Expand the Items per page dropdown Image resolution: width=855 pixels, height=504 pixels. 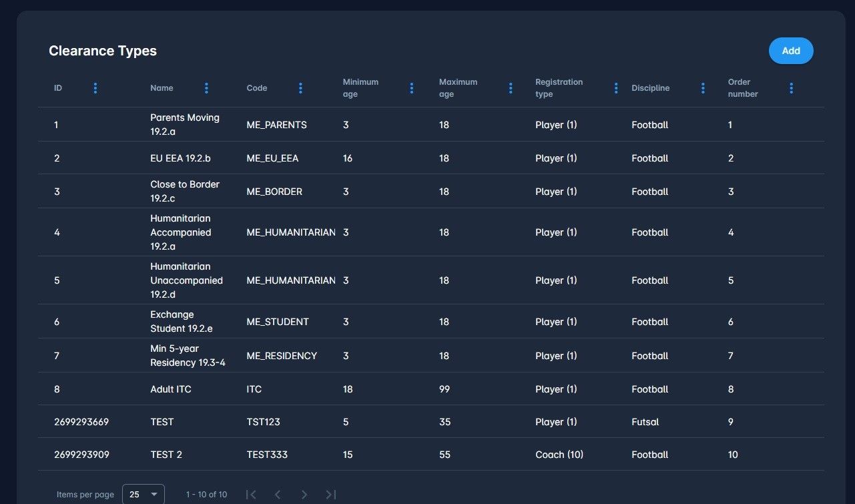pyautogui.click(x=144, y=495)
